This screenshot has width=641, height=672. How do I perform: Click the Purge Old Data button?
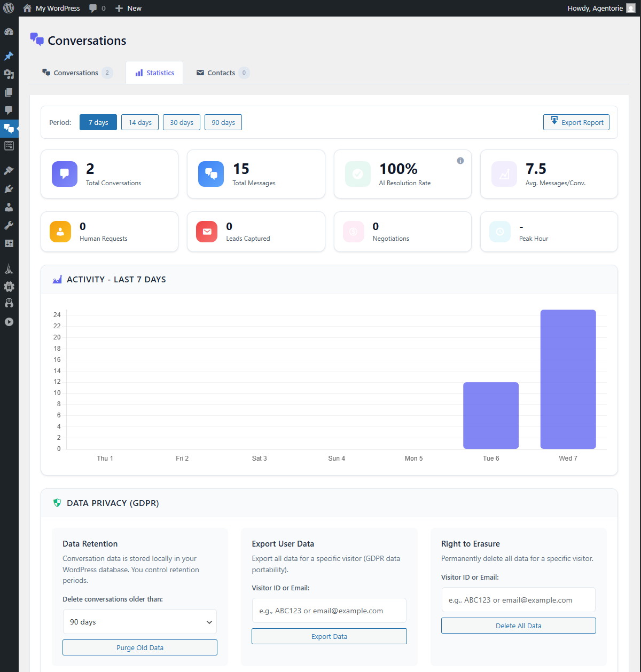pos(139,647)
